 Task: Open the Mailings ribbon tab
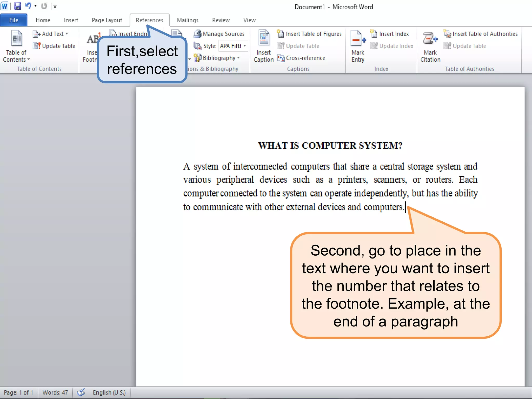188,20
